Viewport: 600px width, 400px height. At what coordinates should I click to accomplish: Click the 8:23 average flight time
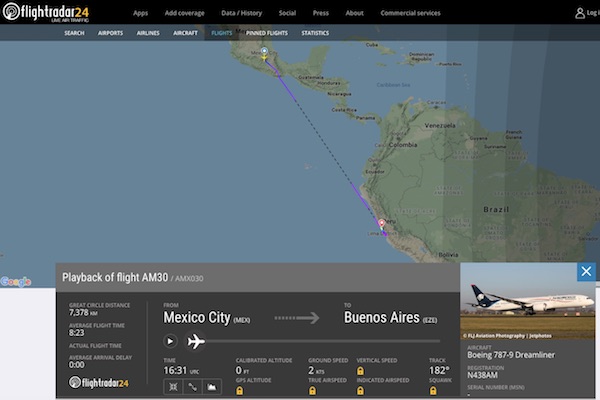[x=76, y=333]
